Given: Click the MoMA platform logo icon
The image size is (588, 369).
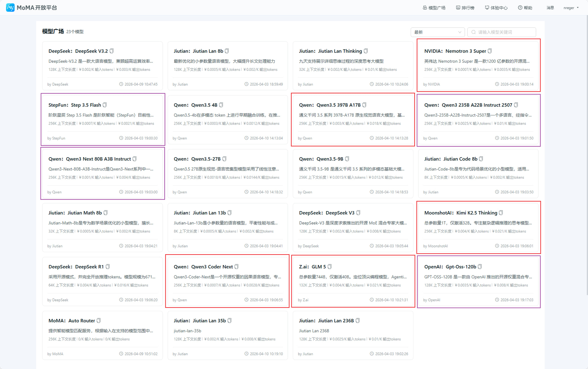Looking at the screenshot, I should point(10,8).
